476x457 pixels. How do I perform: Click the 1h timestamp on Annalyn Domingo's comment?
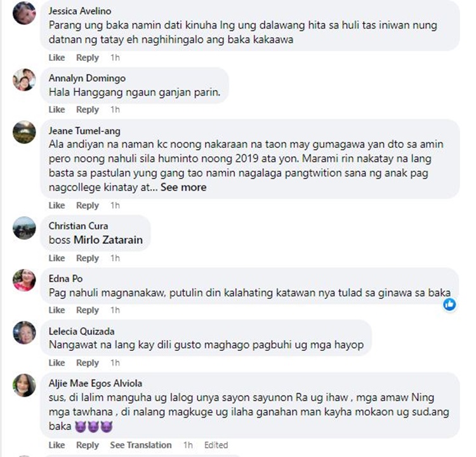[115, 109]
